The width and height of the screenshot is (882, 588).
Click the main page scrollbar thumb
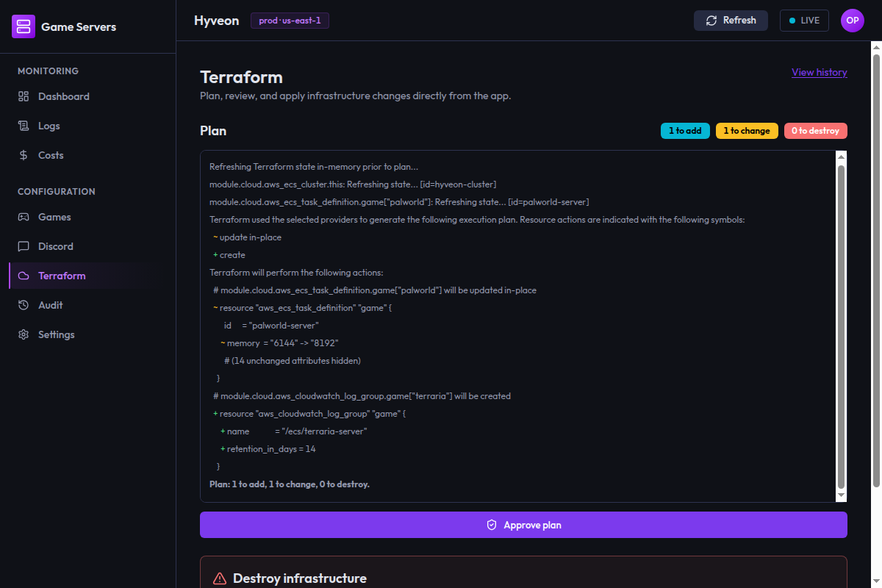click(x=876, y=270)
